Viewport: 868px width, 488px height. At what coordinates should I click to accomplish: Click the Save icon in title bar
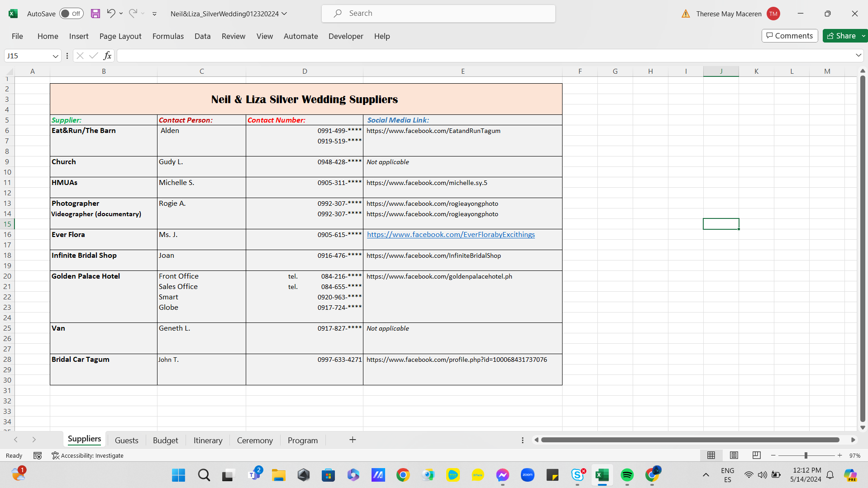(x=95, y=14)
